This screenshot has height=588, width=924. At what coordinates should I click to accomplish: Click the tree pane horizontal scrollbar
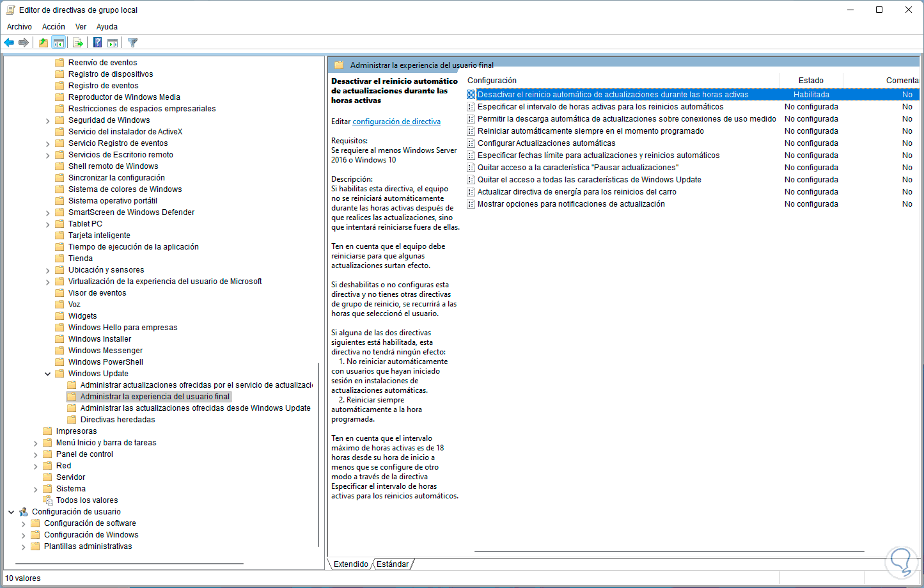[129, 564]
